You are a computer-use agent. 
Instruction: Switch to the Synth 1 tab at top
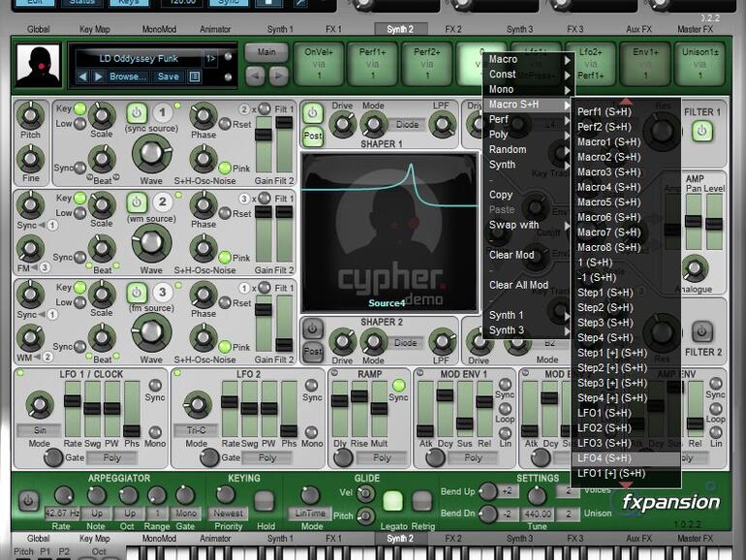click(x=280, y=29)
